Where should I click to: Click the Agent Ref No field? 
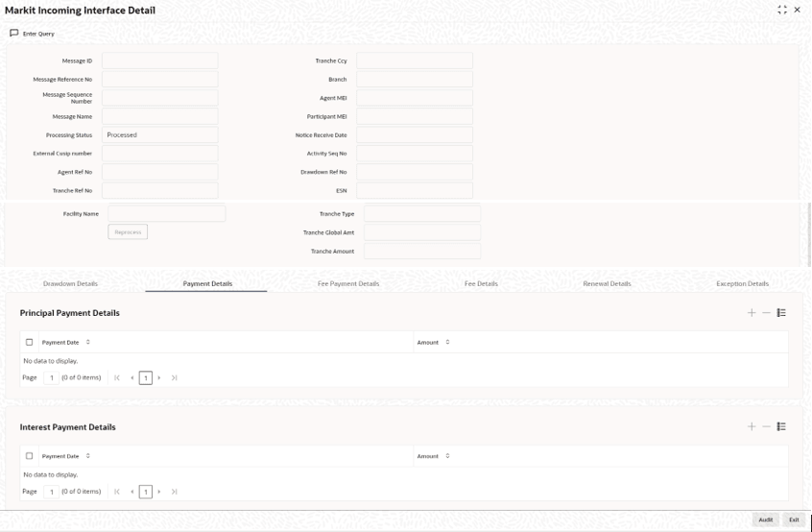coord(160,172)
